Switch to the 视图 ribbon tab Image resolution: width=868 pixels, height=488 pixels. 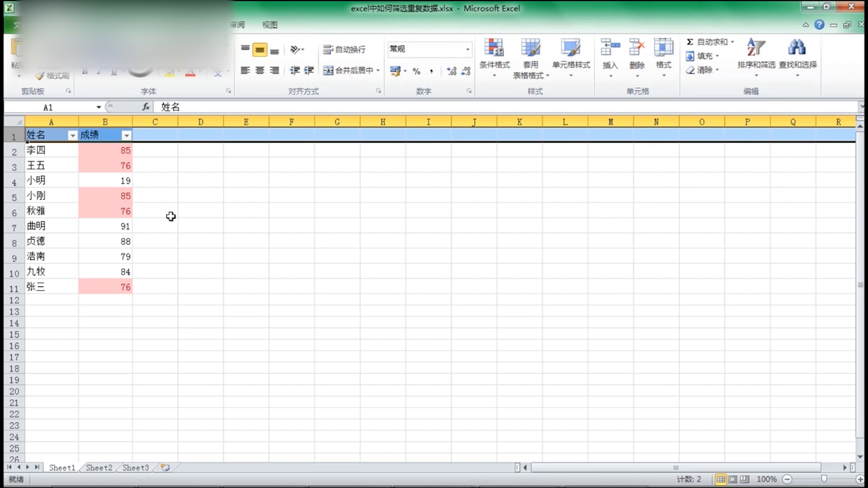(x=270, y=25)
